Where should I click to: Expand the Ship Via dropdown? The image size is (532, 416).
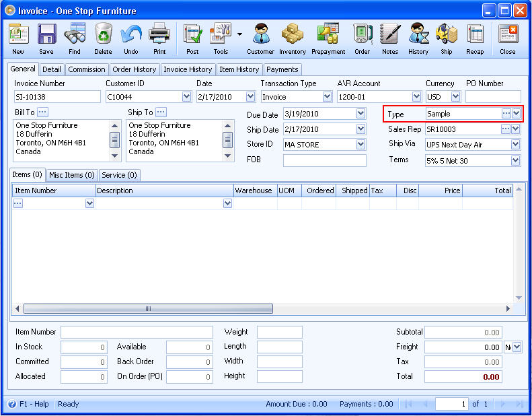516,144
